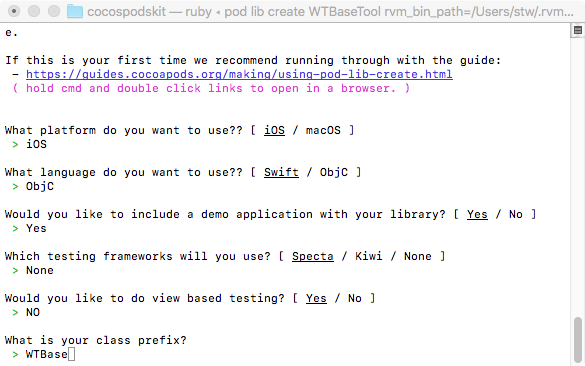Click the underlined iOS platform option
This screenshot has height=366, width=585.
click(274, 130)
